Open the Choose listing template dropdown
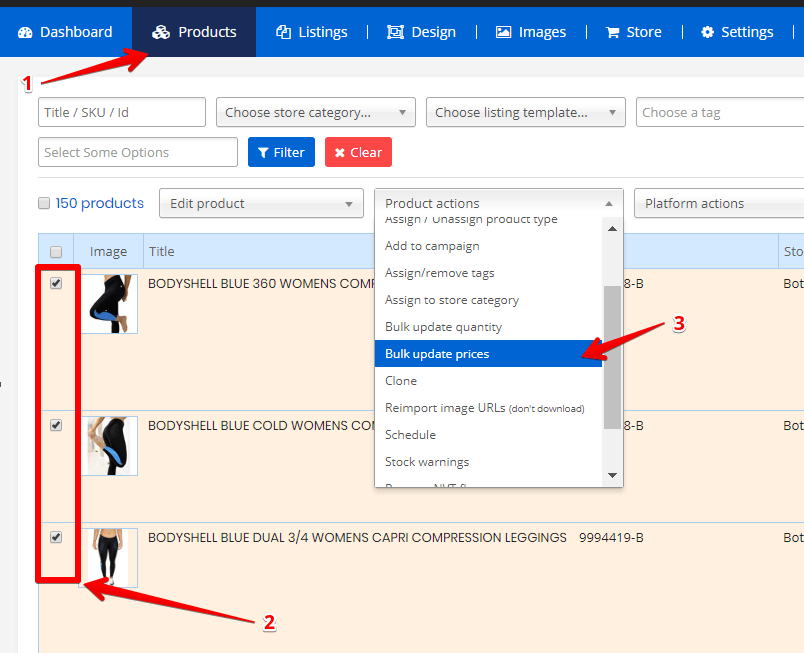 point(526,112)
